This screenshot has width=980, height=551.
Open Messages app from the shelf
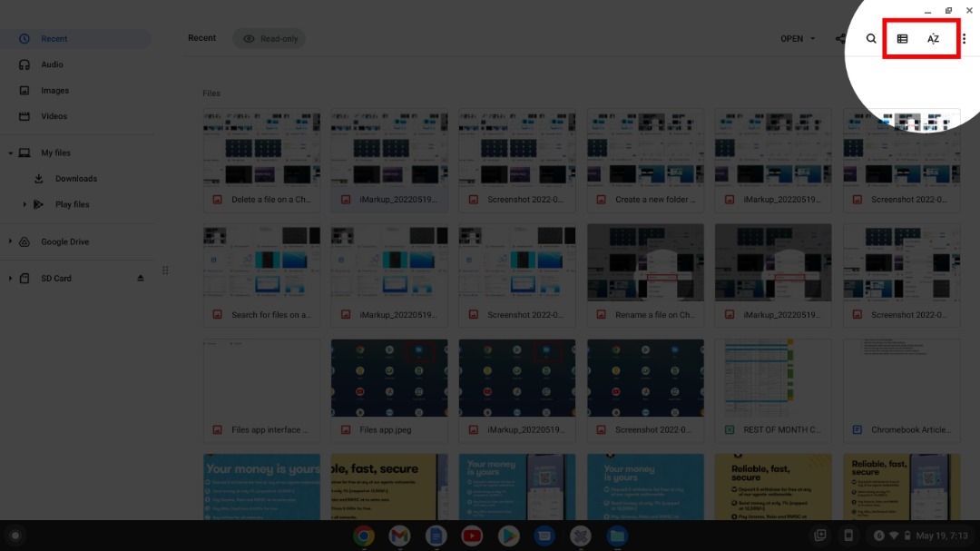(x=544, y=536)
